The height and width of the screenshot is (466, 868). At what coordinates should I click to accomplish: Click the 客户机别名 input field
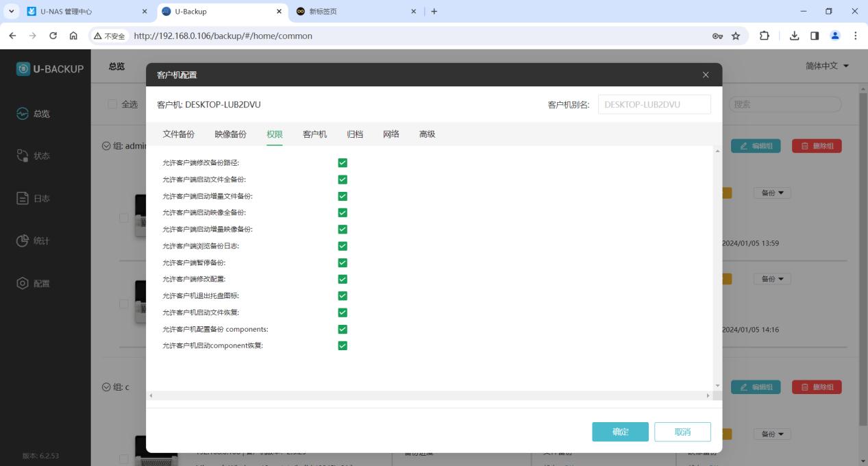[654, 105]
